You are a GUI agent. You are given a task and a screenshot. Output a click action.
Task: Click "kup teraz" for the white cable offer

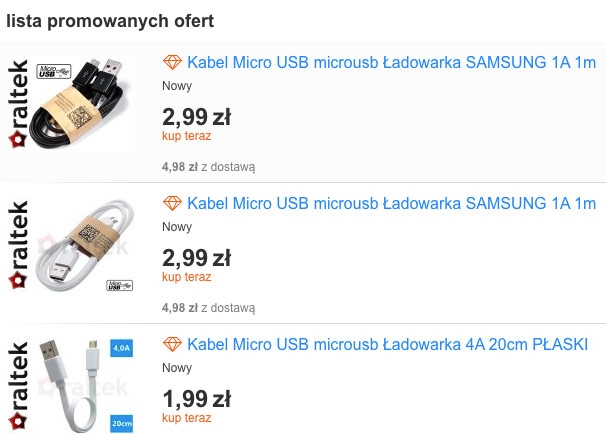click(x=186, y=277)
